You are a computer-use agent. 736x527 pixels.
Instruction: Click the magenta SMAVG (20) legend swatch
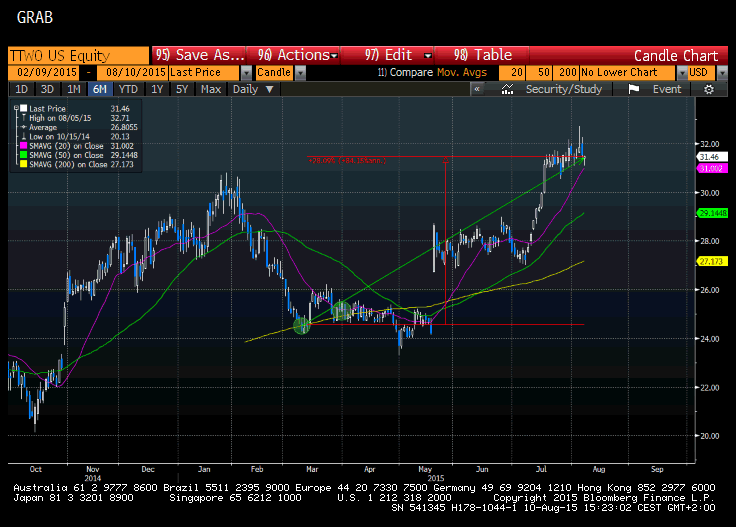click(23, 146)
